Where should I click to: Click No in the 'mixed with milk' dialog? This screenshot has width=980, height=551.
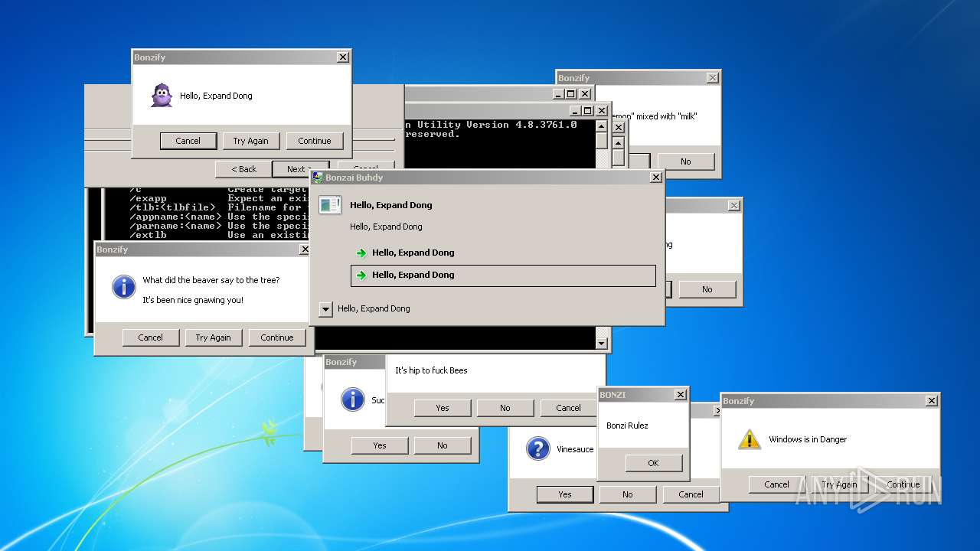(686, 161)
